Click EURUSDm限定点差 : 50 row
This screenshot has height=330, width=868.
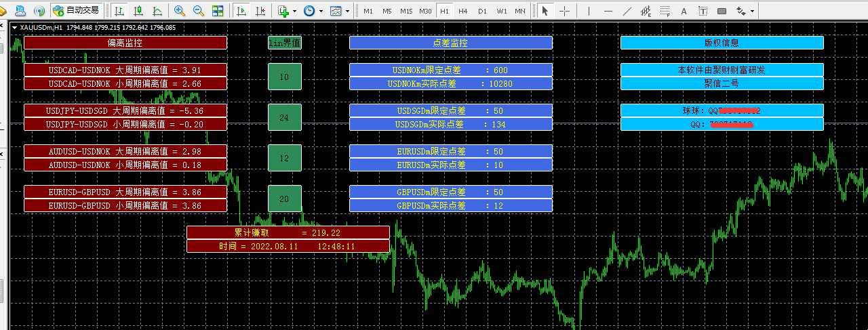click(451, 151)
